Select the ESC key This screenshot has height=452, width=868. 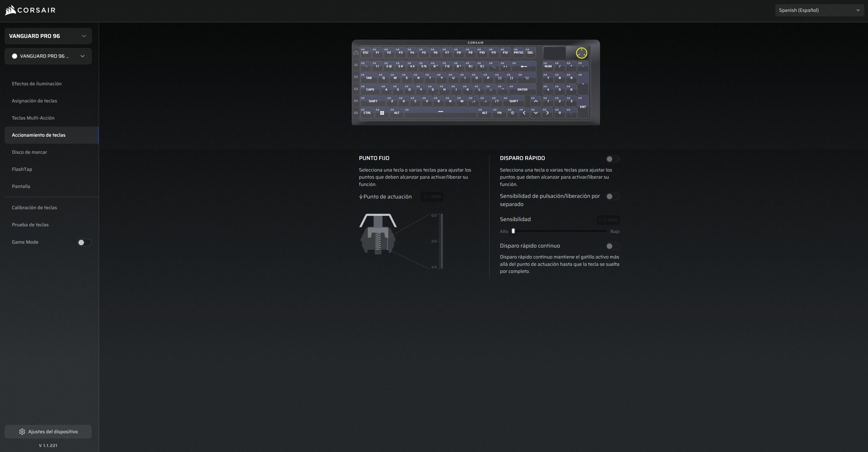pos(366,52)
